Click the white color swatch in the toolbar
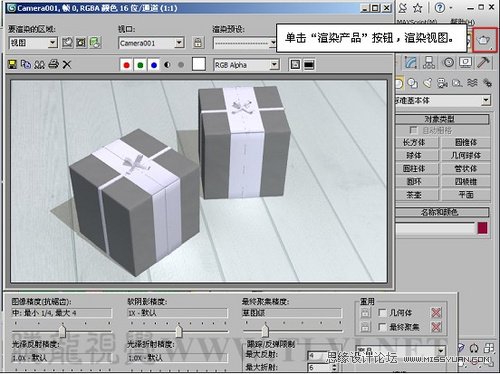Image resolution: width=500 pixels, height=374 pixels. [199, 64]
